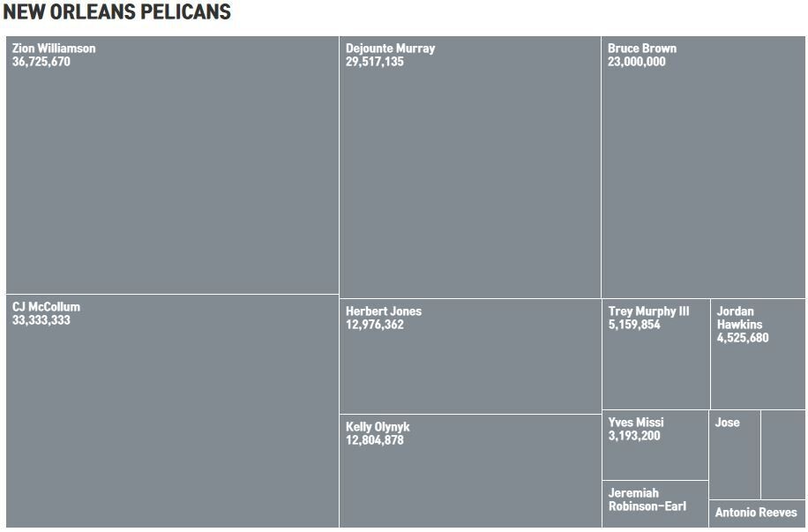
Task: Click the Zion Williamson treemap block
Action: (x=172, y=165)
